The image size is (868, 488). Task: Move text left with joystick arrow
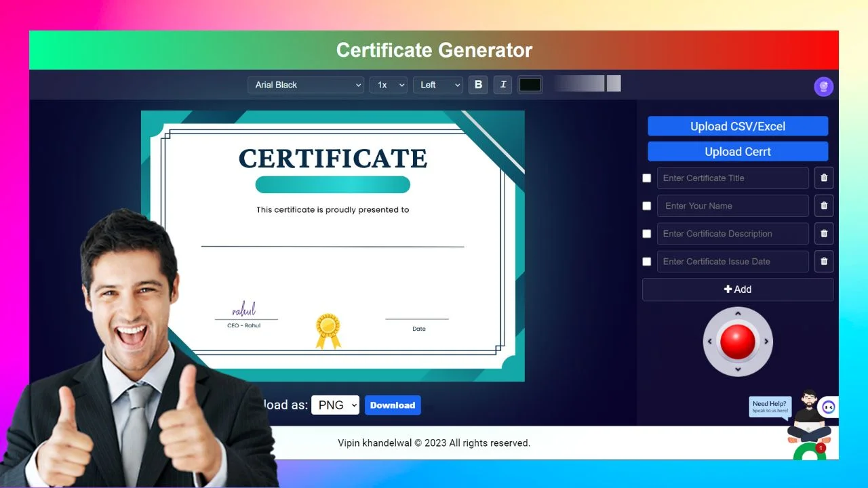[x=710, y=342]
